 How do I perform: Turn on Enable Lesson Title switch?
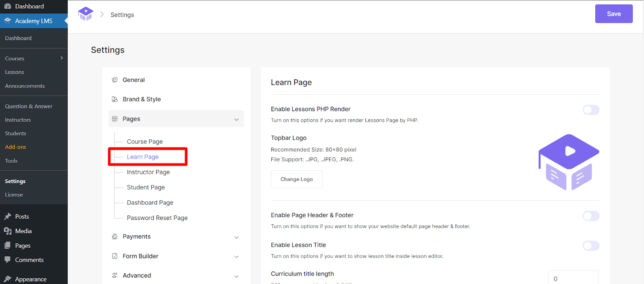coord(591,246)
